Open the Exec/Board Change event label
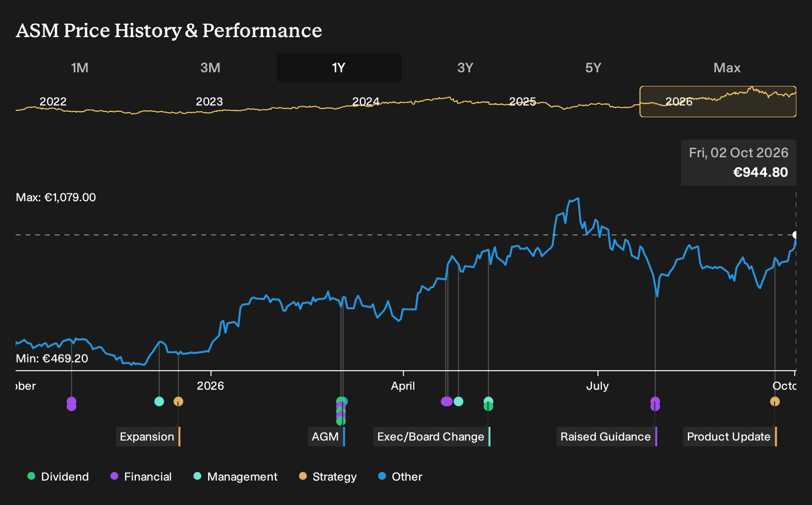The width and height of the screenshot is (812, 505). pyautogui.click(x=432, y=437)
